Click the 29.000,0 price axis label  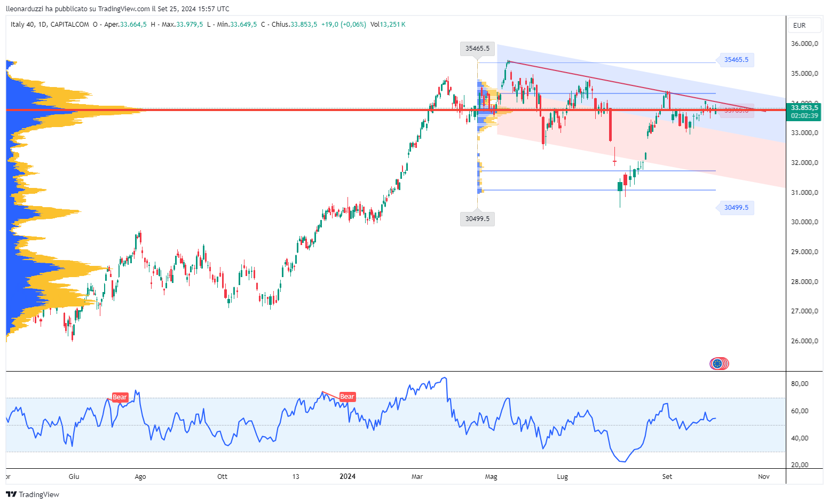804,252
